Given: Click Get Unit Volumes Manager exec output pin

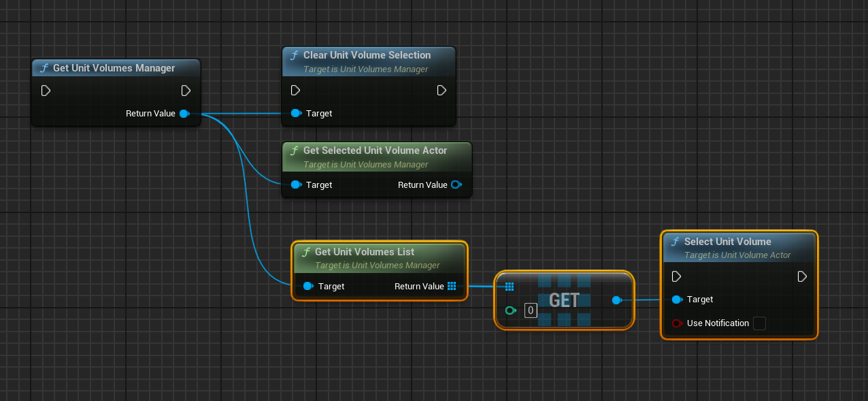Looking at the screenshot, I should click(186, 91).
